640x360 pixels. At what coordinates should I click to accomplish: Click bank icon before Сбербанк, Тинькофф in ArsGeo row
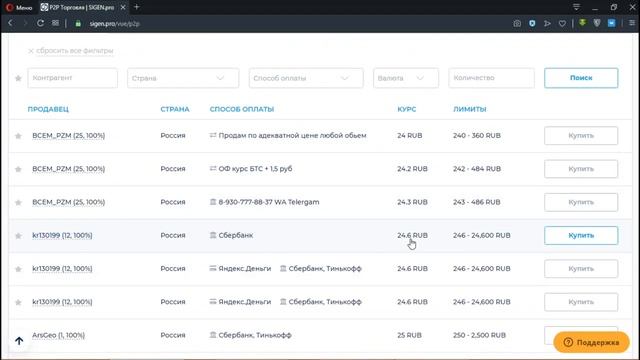point(213,335)
